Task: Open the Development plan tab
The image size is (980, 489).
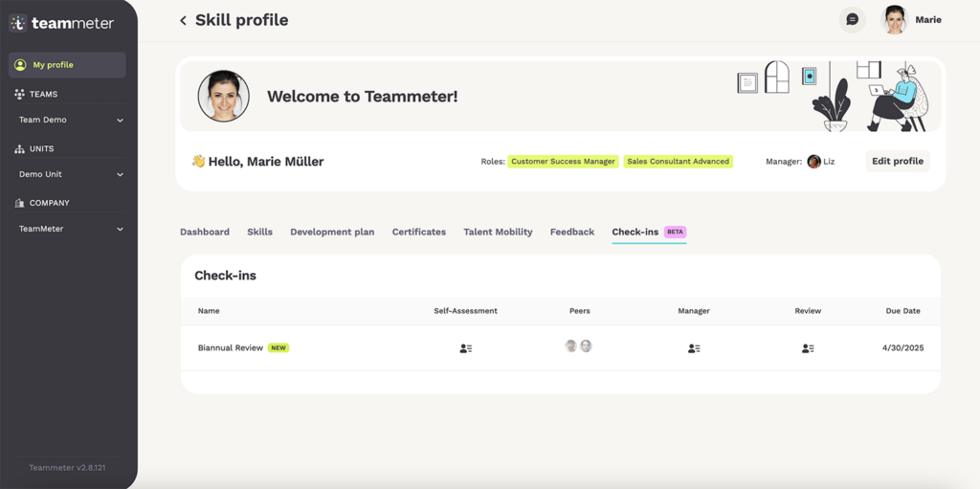Action: [x=332, y=232]
